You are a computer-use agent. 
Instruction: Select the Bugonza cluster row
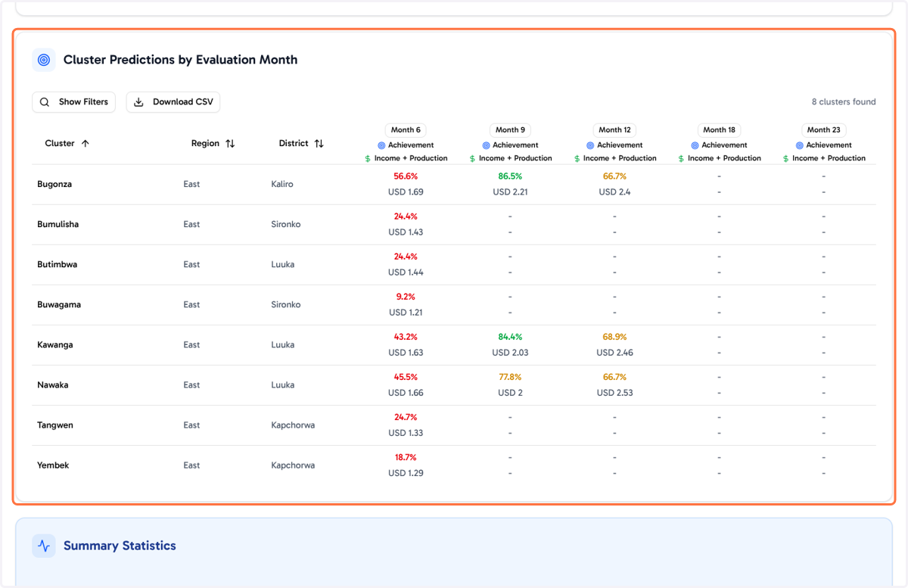point(454,185)
